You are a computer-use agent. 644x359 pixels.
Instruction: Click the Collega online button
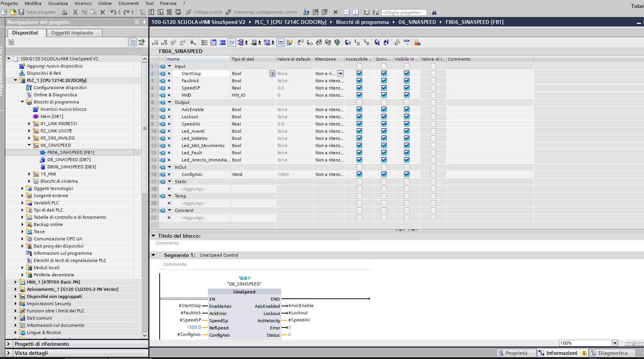pyautogui.click(x=204, y=12)
